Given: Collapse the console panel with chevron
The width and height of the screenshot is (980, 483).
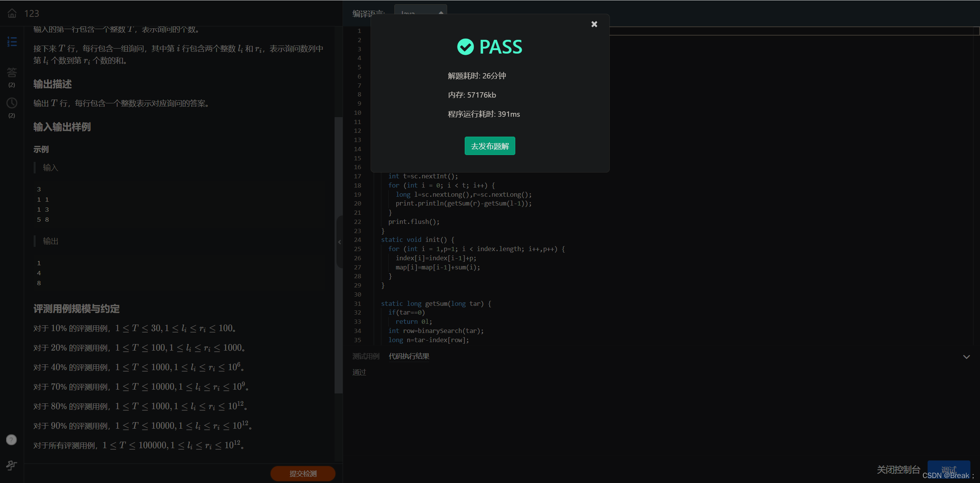Looking at the screenshot, I should pos(966,357).
